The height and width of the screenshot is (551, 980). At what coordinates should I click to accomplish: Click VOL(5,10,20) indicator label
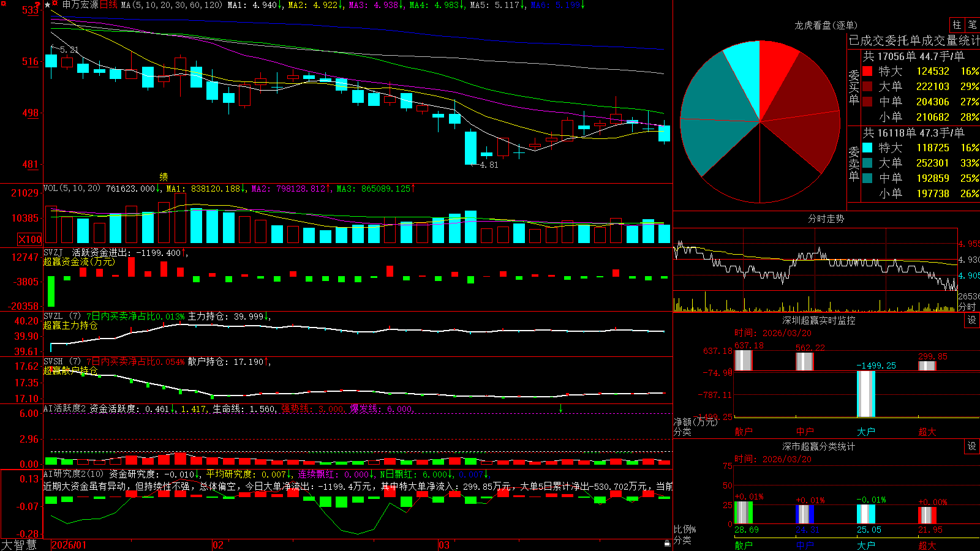tap(72, 188)
